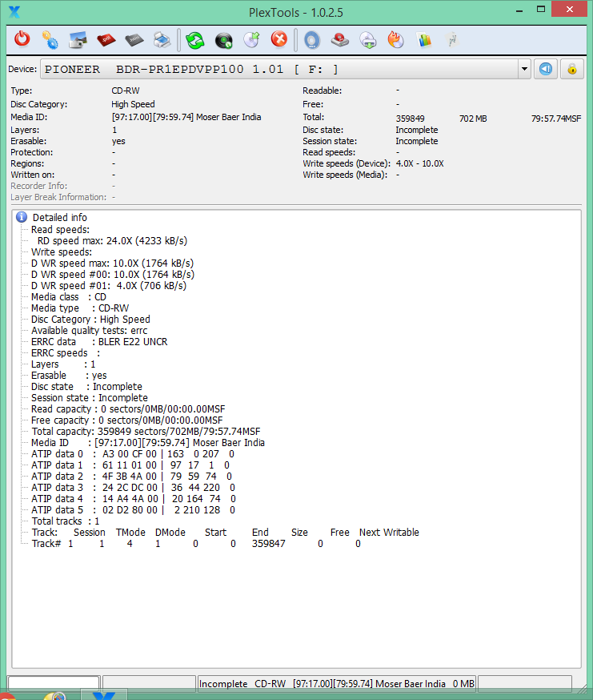Click the '79:57.74MSF' total value
Viewport: 593px width, 700px height.
(x=556, y=119)
